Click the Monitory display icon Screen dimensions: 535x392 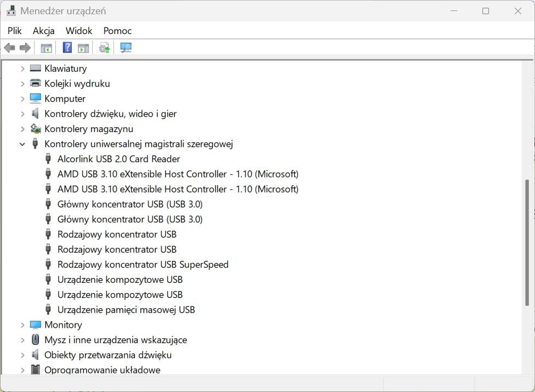(x=35, y=325)
